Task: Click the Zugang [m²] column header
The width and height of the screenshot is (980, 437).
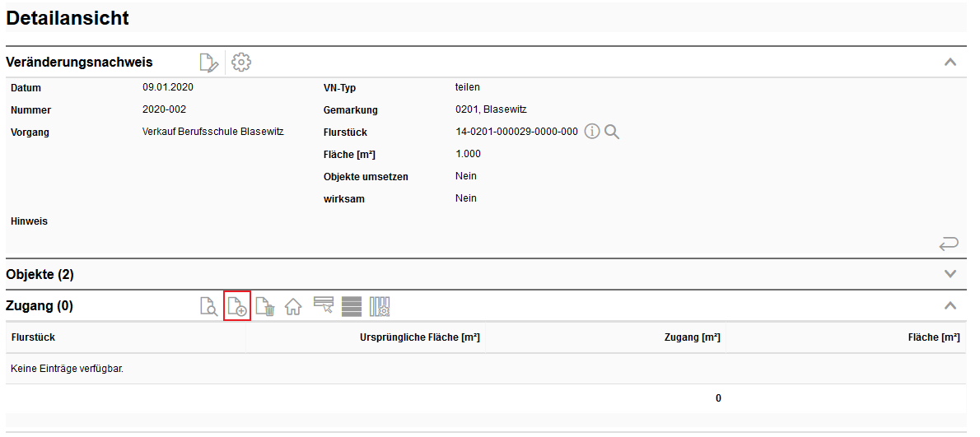Action: (692, 337)
